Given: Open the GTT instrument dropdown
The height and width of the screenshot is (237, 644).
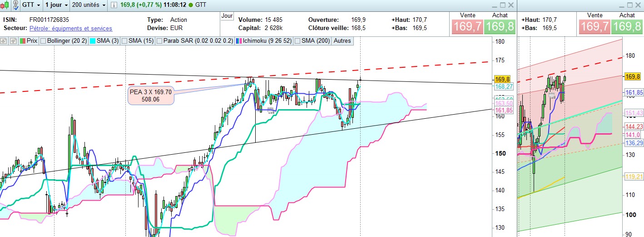Looking at the screenshot, I should (31, 5).
